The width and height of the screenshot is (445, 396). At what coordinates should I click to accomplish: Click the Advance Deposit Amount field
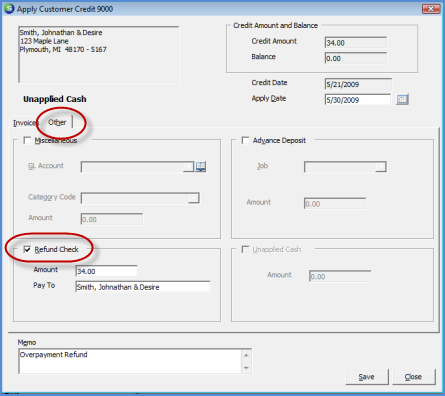(x=335, y=204)
